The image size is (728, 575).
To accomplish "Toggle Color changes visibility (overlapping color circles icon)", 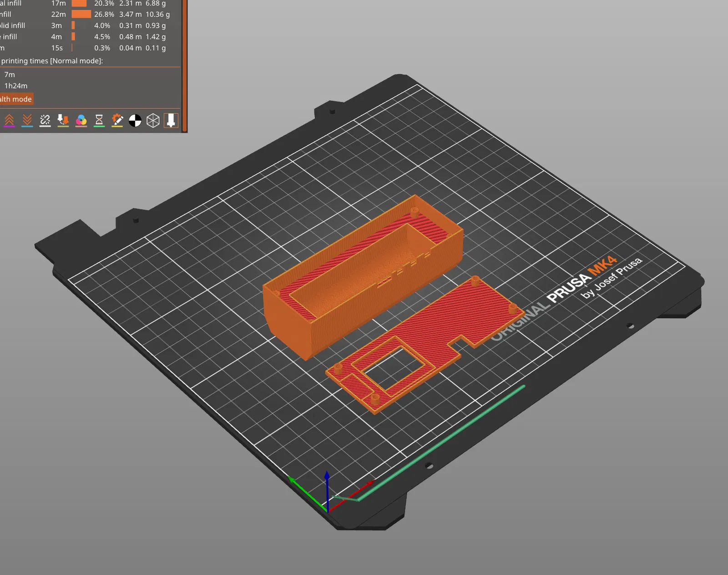I will 81,121.
